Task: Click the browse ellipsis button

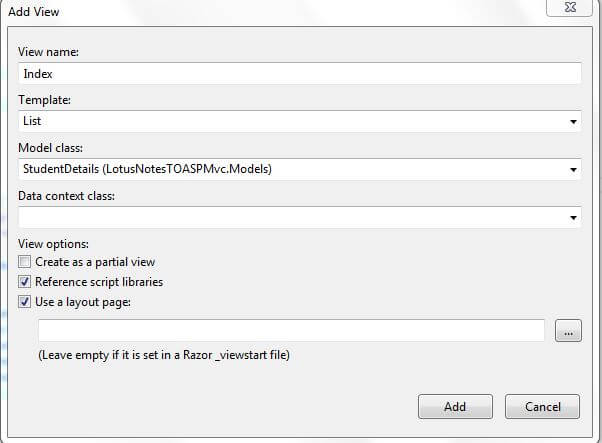Action: 567,331
